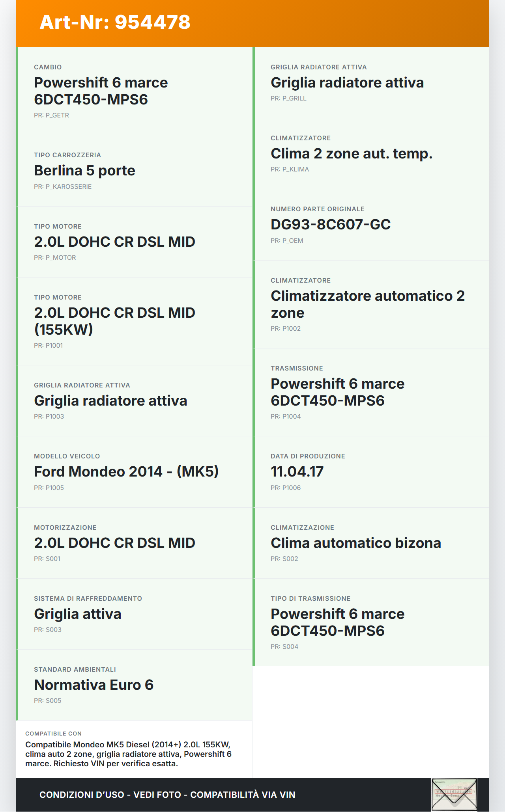Click the PR: P_GETR code
Image resolution: width=505 pixels, height=812 pixels.
pyautogui.click(x=51, y=115)
